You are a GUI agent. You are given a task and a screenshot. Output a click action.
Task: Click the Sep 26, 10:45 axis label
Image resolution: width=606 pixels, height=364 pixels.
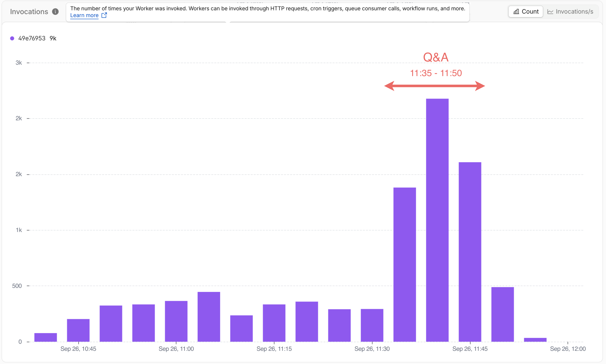(78, 349)
